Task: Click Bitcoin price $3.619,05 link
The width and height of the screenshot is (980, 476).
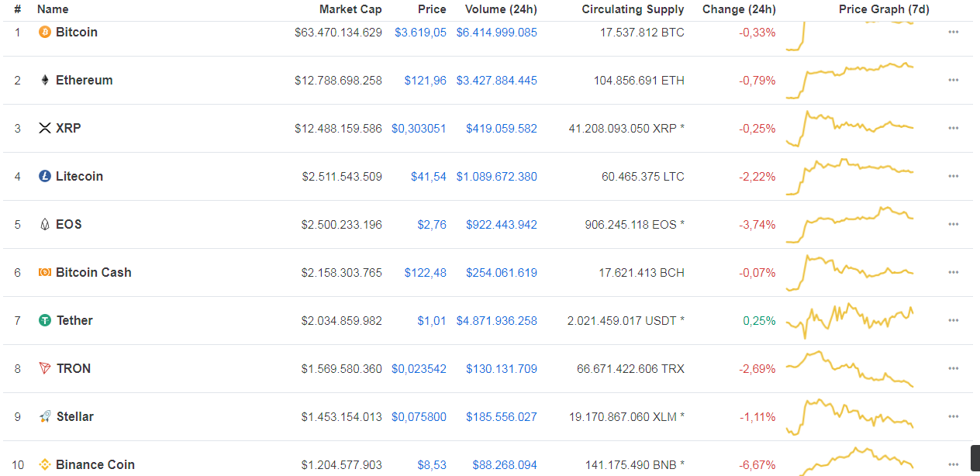Action: point(420,32)
